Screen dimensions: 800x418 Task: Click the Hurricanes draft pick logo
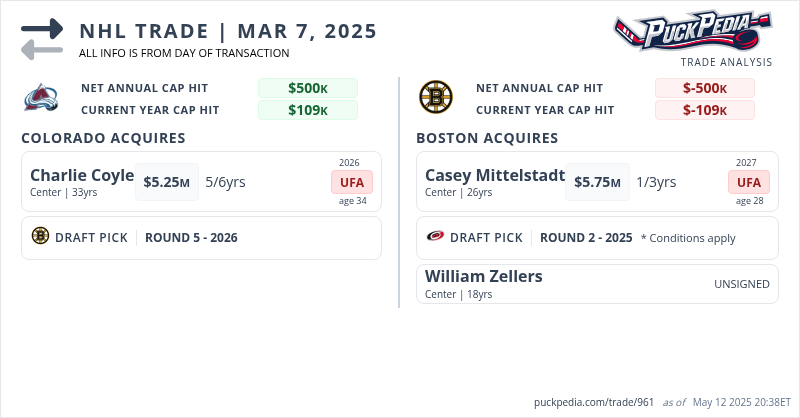pyautogui.click(x=435, y=237)
